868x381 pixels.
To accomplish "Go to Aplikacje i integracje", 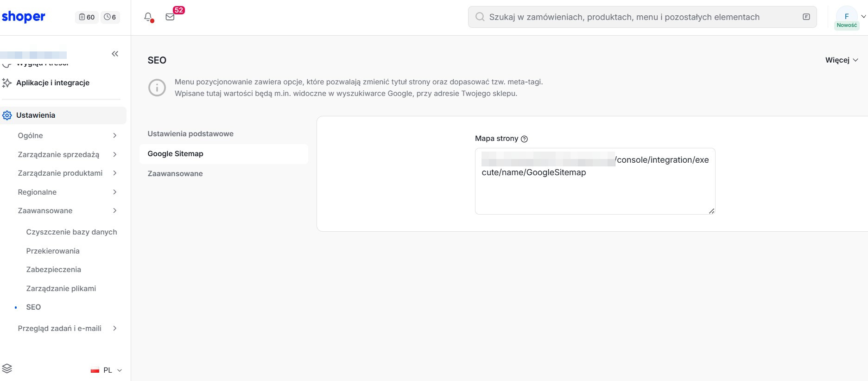I will (53, 83).
